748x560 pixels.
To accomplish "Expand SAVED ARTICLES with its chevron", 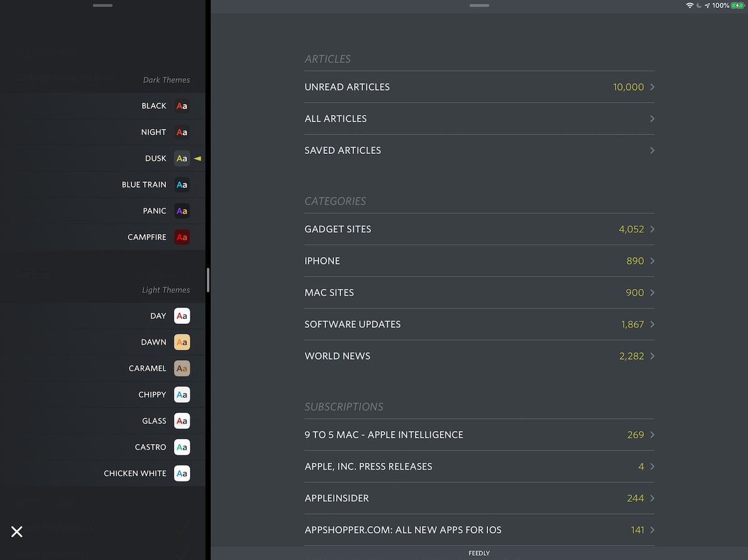I will [652, 150].
